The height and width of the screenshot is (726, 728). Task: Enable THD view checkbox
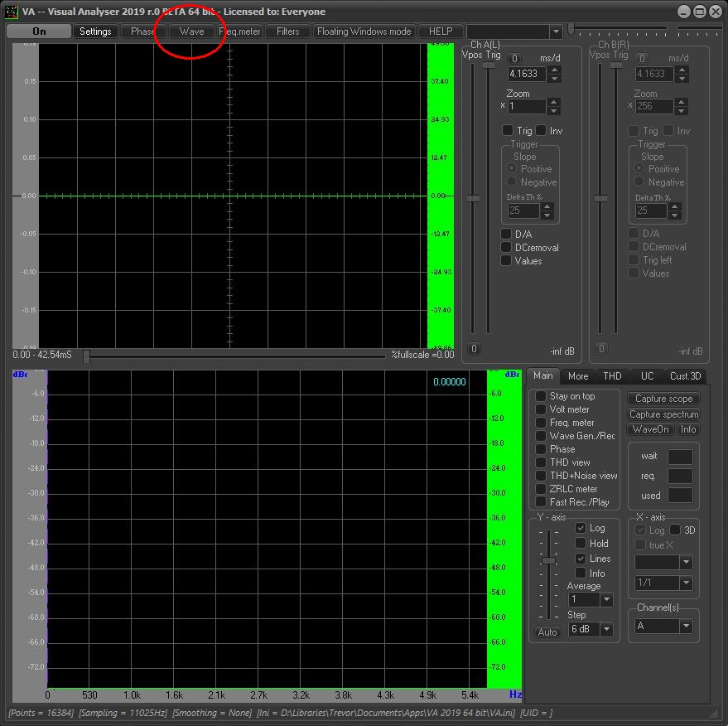(x=541, y=462)
